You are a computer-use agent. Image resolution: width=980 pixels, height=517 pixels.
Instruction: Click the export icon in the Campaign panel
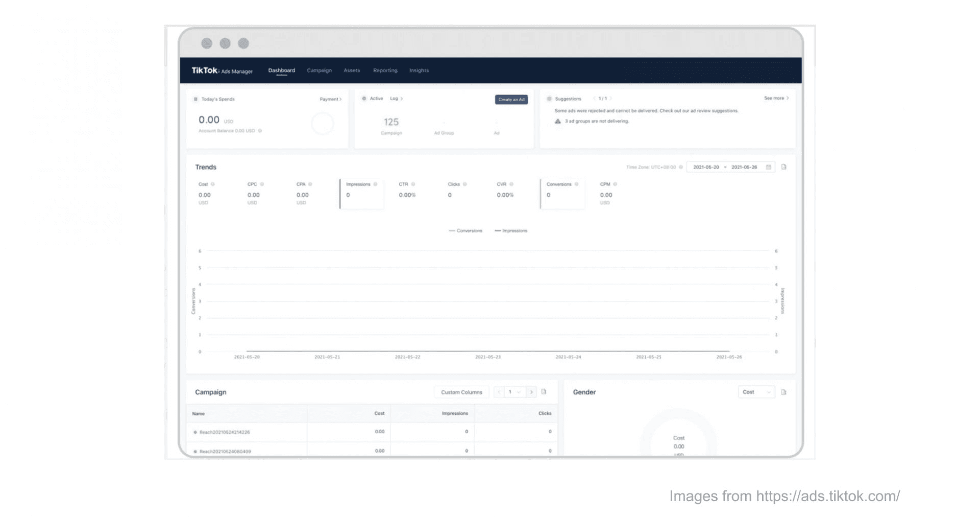click(544, 392)
